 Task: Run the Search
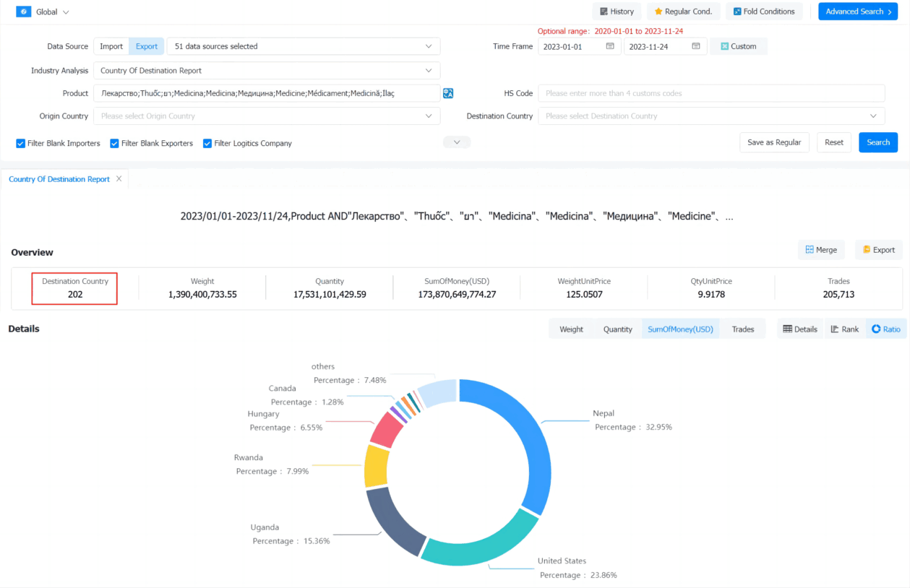[x=878, y=142]
